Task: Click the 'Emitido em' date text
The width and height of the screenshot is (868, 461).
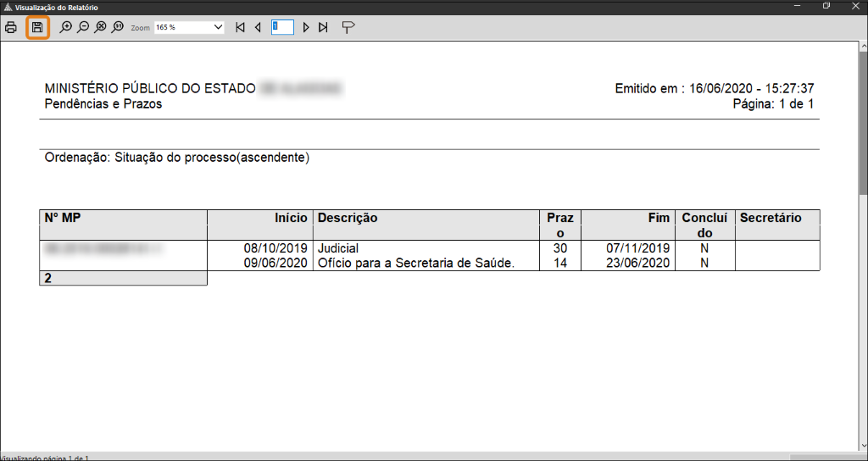Action: 714,88
